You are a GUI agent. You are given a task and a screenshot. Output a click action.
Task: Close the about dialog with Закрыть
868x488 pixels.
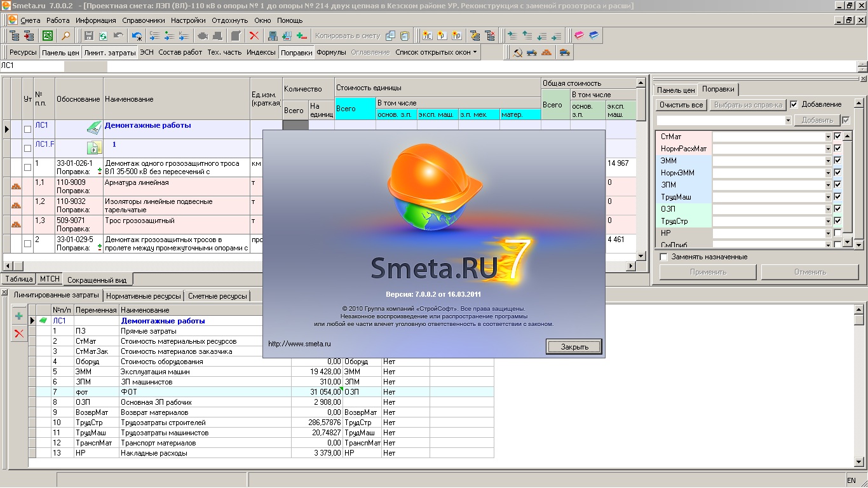(x=574, y=347)
